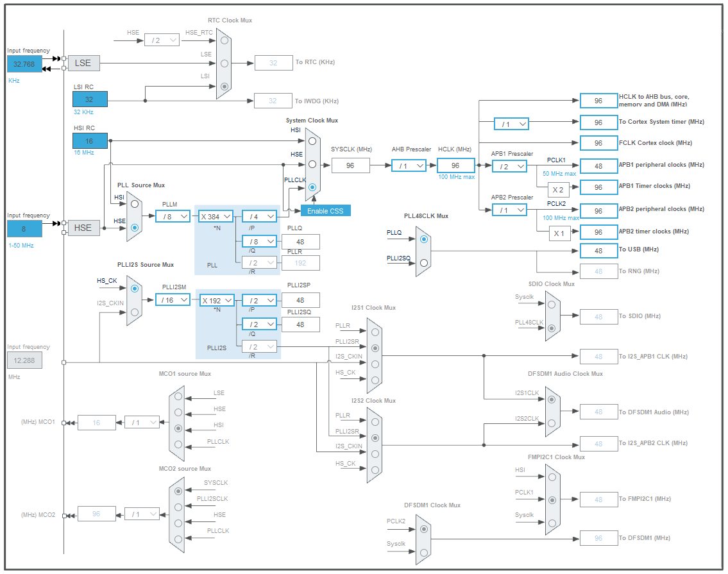Image resolution: width=728 pixels, height=574 pixels.
Task: Select SYSCLK in the MCO2 source Mux
Action: [178, 490]
